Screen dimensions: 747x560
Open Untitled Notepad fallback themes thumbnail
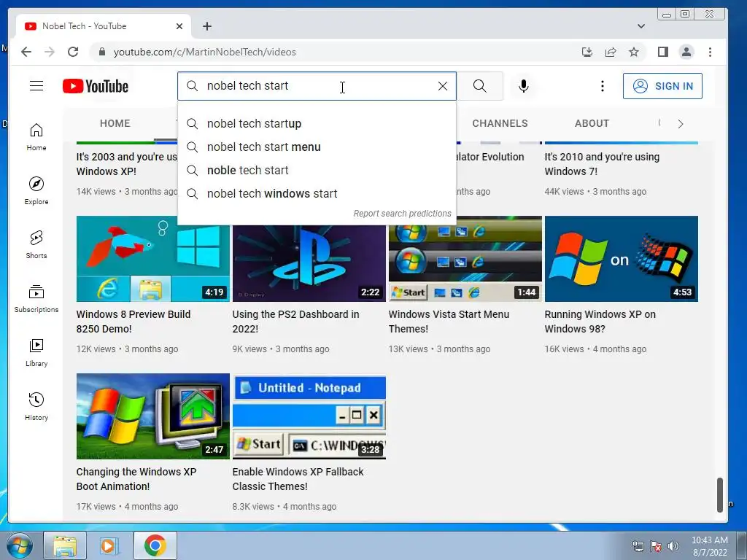(x=309, y=416)
